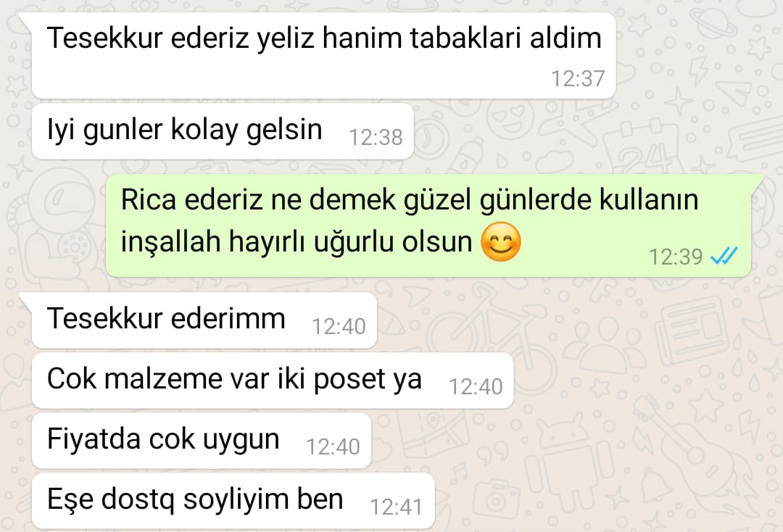Click the 12:39 timestamp on the sent message
Screen dimensions: 783x532
(x=676, y=257)
